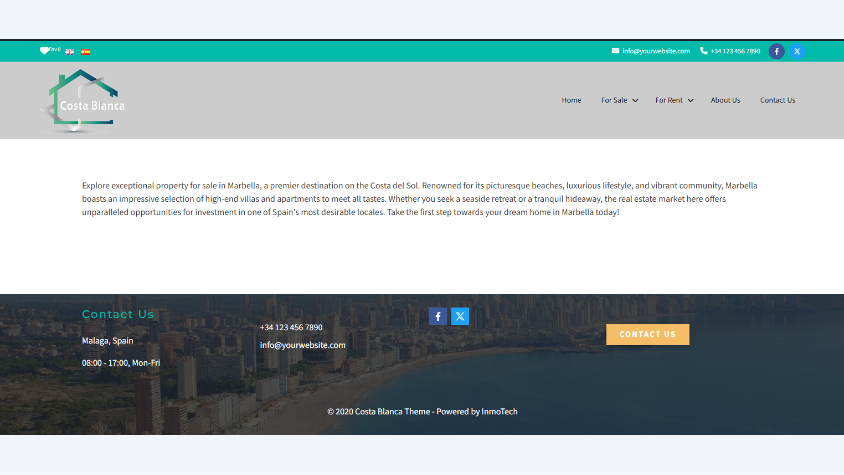This screenshot has height=475, width=844.
Task: Open the About Us page from navigation
Action: pyautogui.click(x=725, y=100)
